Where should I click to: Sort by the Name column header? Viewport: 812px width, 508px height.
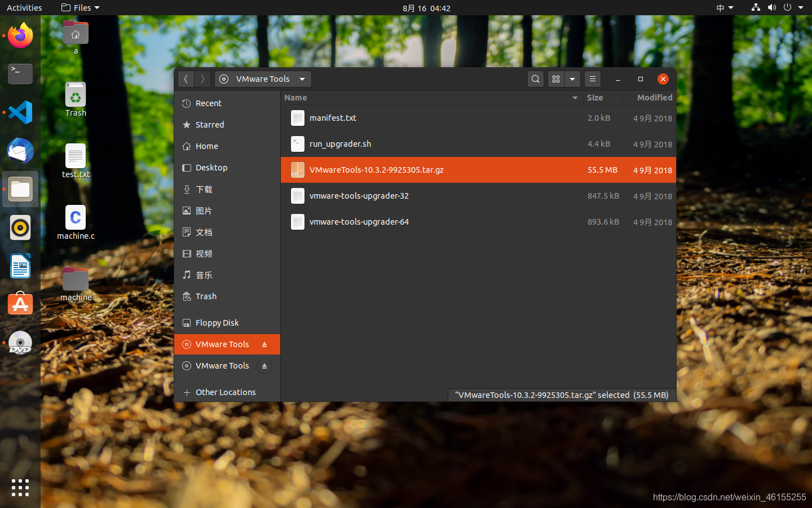click(431, 98)
